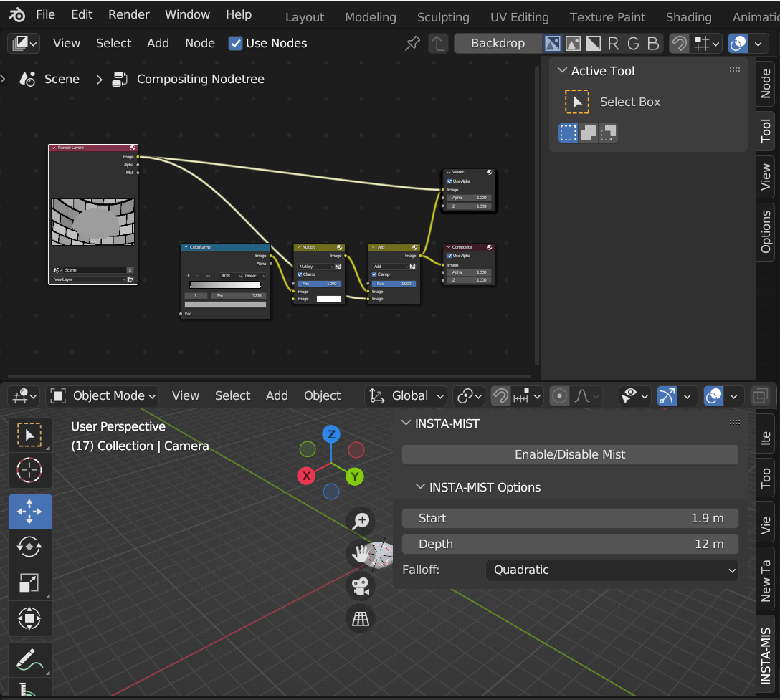Click the Depth value field
The width and height of the screenshot is (780, 700).
(x=570, y=544)
